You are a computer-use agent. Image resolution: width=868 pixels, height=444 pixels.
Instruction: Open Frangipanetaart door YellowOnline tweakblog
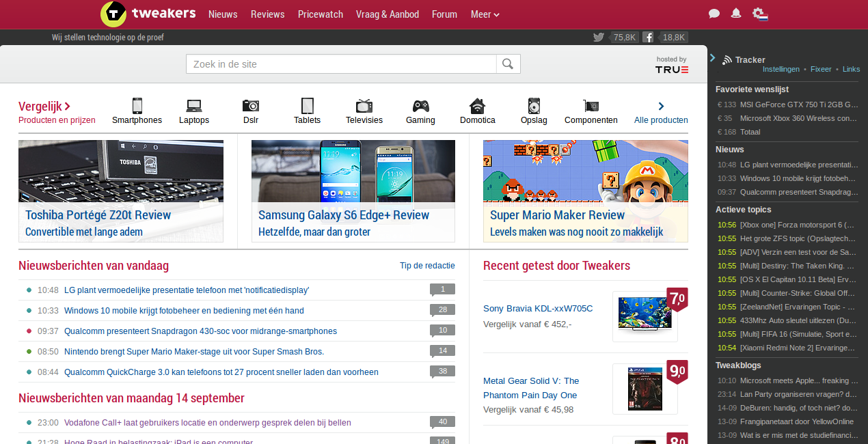(x=797, y=421)
